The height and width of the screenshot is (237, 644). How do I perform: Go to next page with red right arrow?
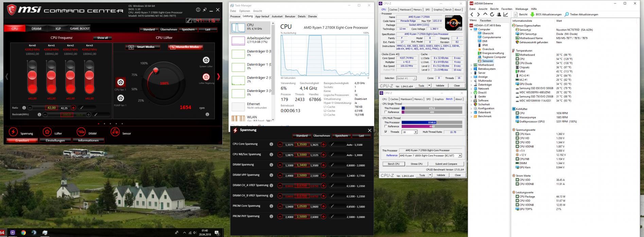[218, 77]
